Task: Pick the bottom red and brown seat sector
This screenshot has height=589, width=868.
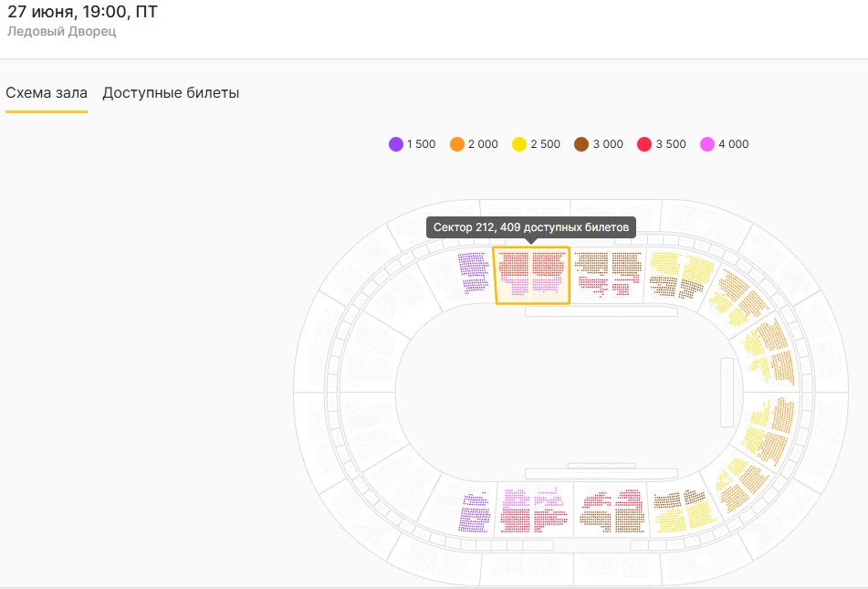Action: [x=612, y=510]
